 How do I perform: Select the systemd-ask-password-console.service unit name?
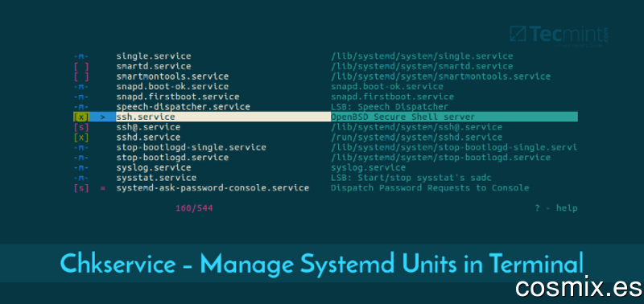213,188
